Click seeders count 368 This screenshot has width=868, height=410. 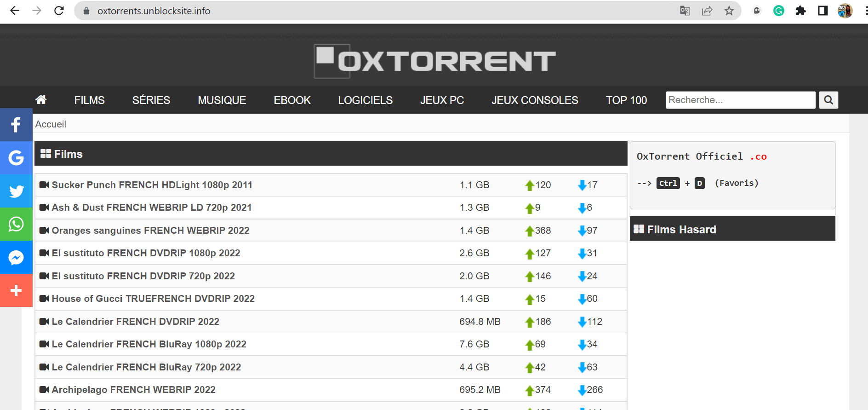point(543,231)
